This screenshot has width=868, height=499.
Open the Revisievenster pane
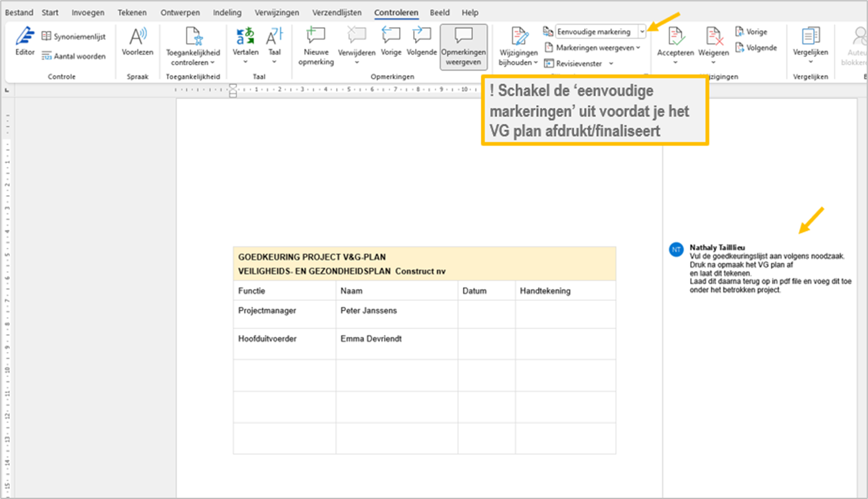pyautogui.click(x=573, y=63)
